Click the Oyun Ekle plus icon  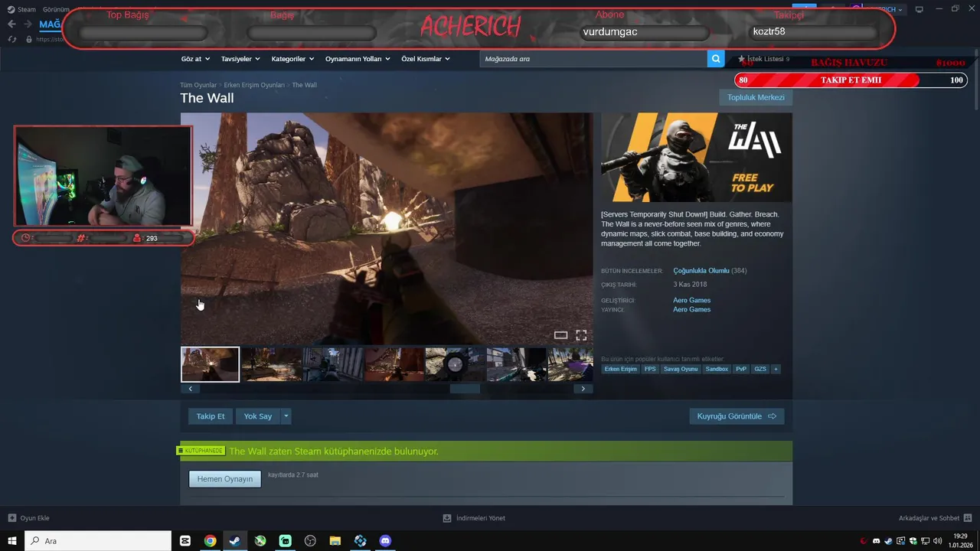(x=11, y=518)
